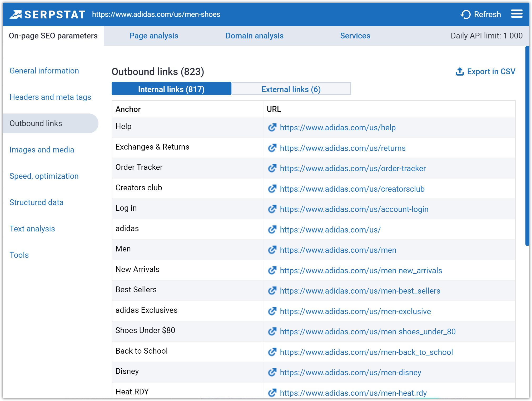
Task: Click the Refresh label
Action: tap(487, 14)
